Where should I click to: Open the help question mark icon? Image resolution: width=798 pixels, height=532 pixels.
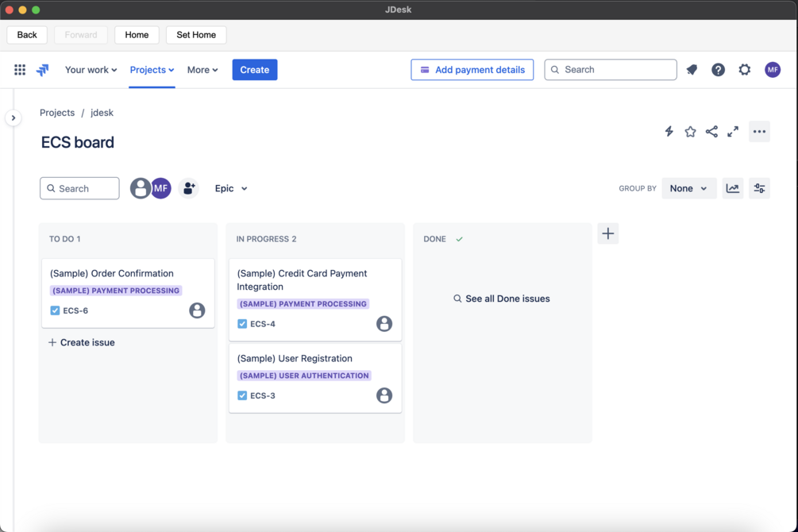click(718, 70)
